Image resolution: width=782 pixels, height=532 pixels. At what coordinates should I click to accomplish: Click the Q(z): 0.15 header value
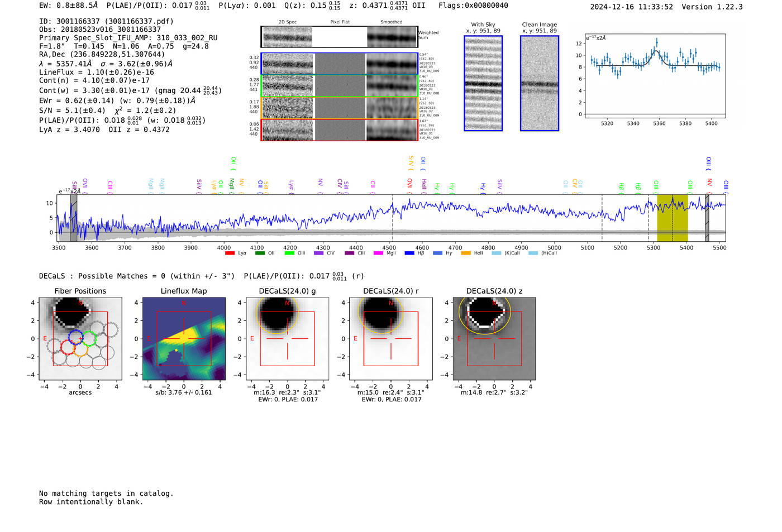313,6
